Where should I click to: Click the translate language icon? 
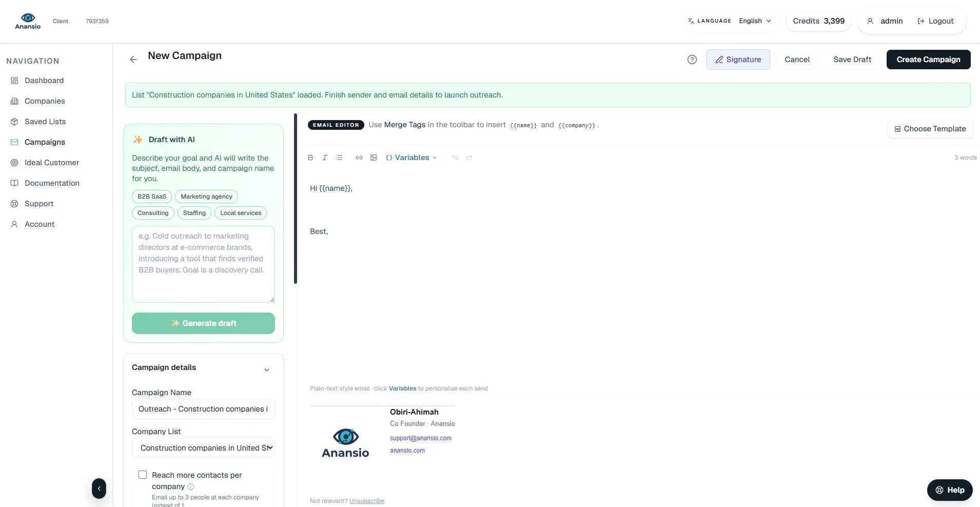(x=691, y=21)
